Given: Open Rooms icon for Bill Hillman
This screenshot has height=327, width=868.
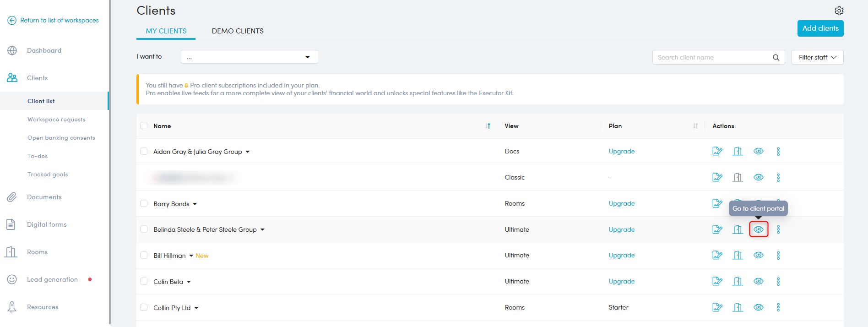Looking at the screenshot, I should click(738, 255).
